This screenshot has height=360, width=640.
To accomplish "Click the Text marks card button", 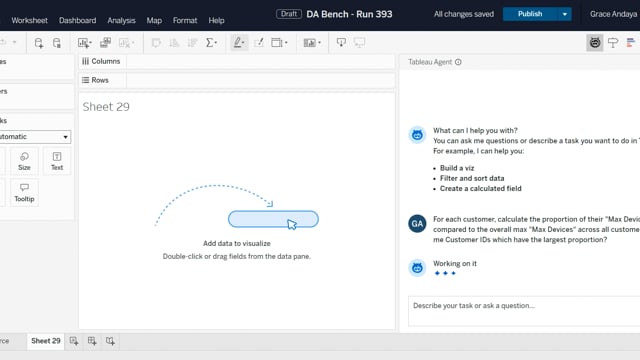I will pos(57,161).
